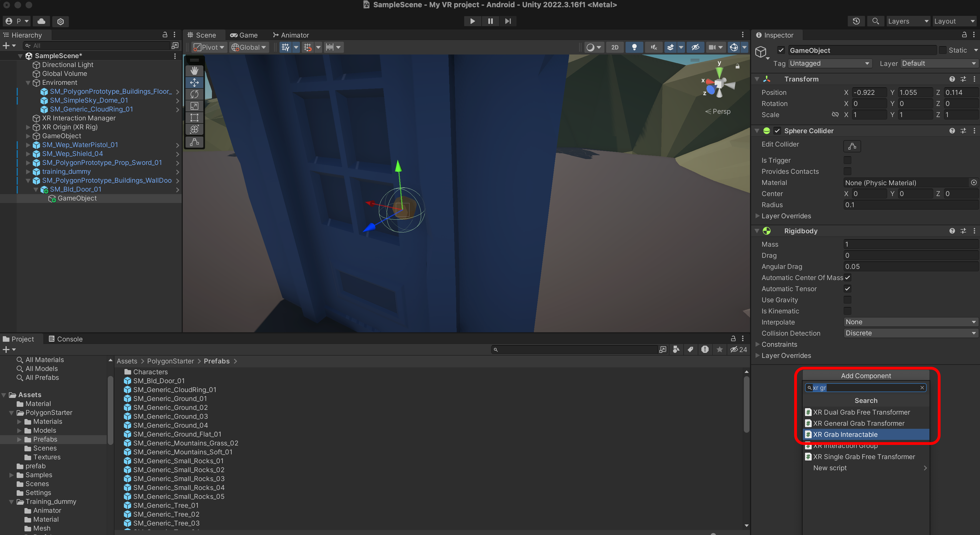980x535 pixels.
Task: Enable the Use Gravity checkbox
Action: click(x=847, y=300)
